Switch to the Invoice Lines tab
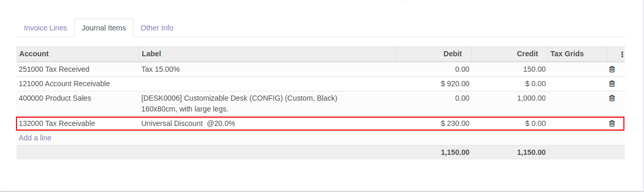The height and width of the screenshot is (192, 644). [x=45, y=28]
